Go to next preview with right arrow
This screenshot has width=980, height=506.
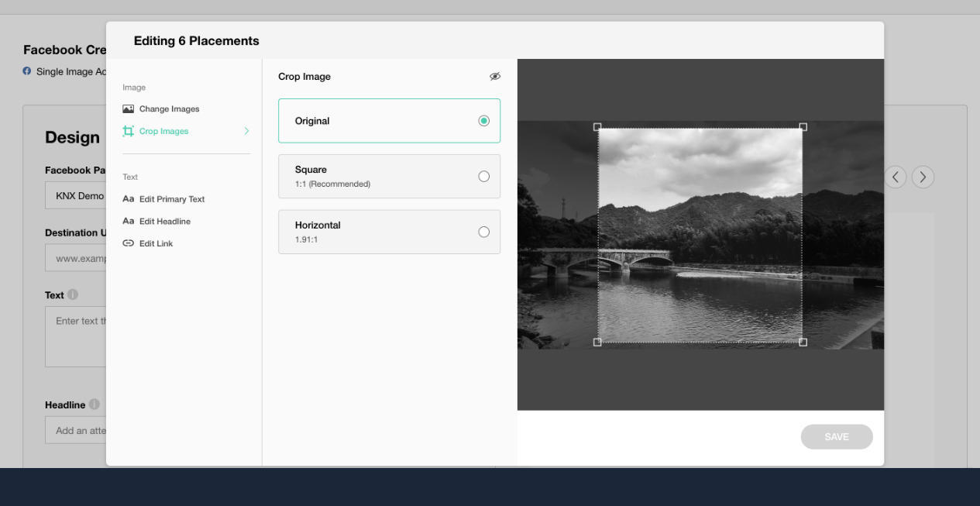click(923, 177)
